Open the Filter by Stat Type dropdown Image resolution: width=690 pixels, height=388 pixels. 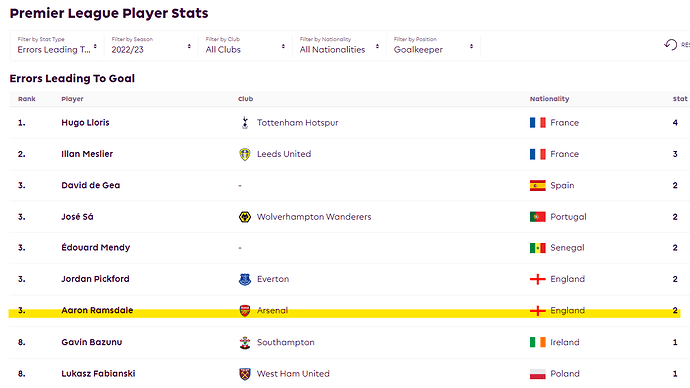tap(57, 45)
